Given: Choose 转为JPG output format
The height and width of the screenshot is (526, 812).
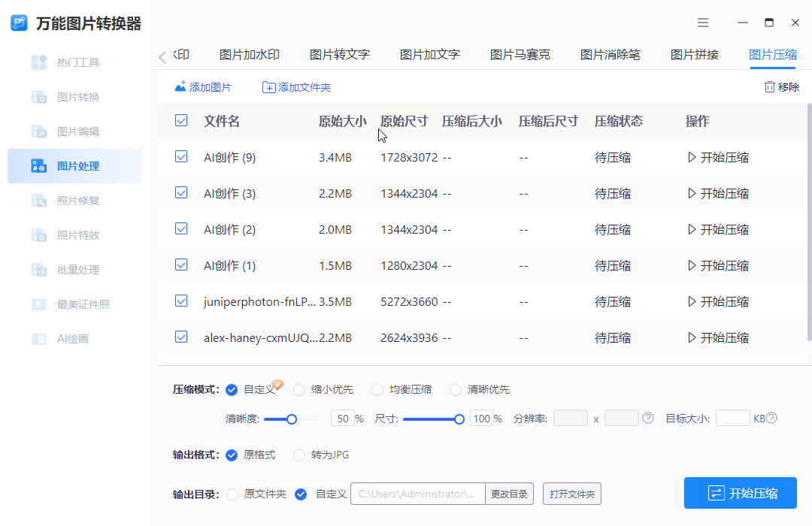Looking at the screenshot, I should pyautogui.click(x=299, y=455).
